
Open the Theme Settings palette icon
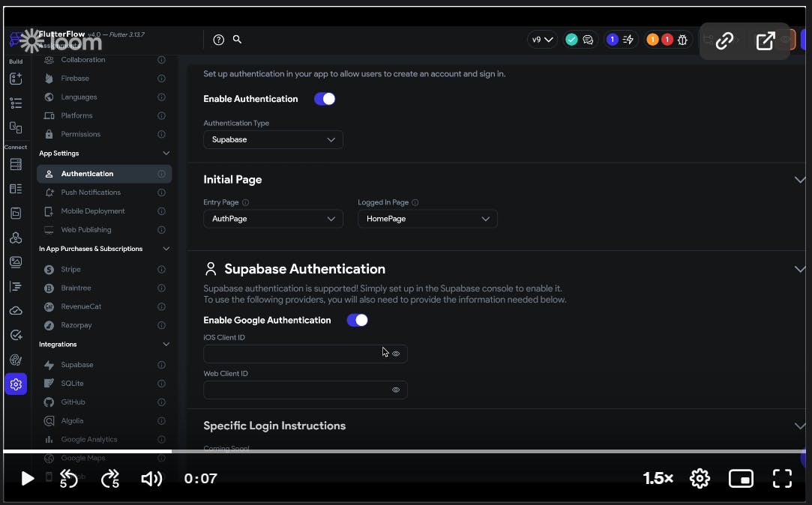click(x=16, y=360)
